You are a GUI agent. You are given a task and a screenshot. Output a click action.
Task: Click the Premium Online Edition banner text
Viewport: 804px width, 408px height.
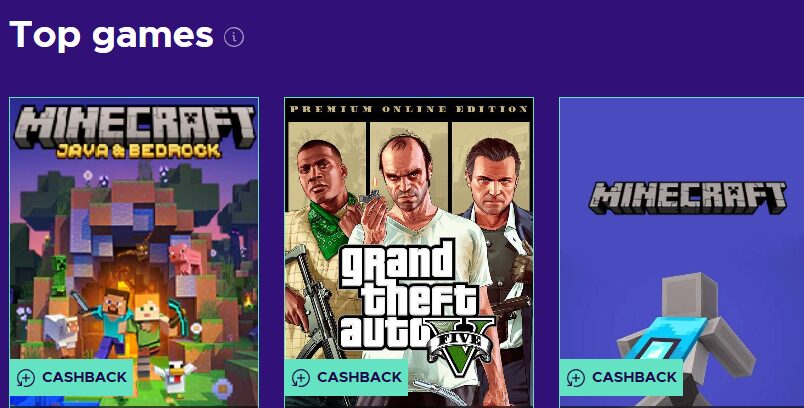pyautogui.click(x=409, y=109)
